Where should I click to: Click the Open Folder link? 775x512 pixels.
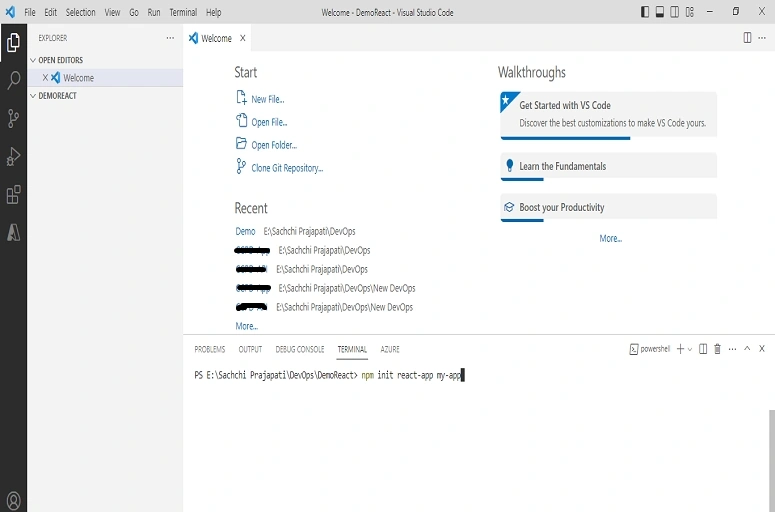274,145
